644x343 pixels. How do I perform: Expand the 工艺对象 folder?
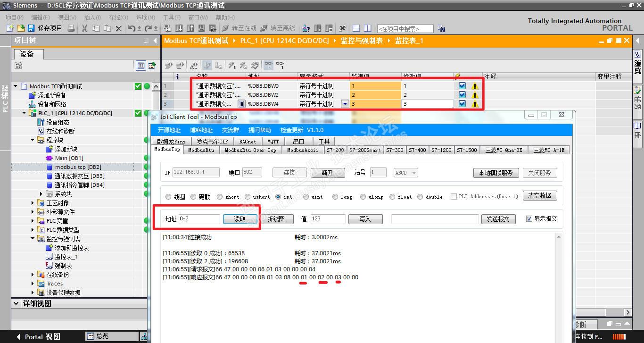tap(33, 203)
